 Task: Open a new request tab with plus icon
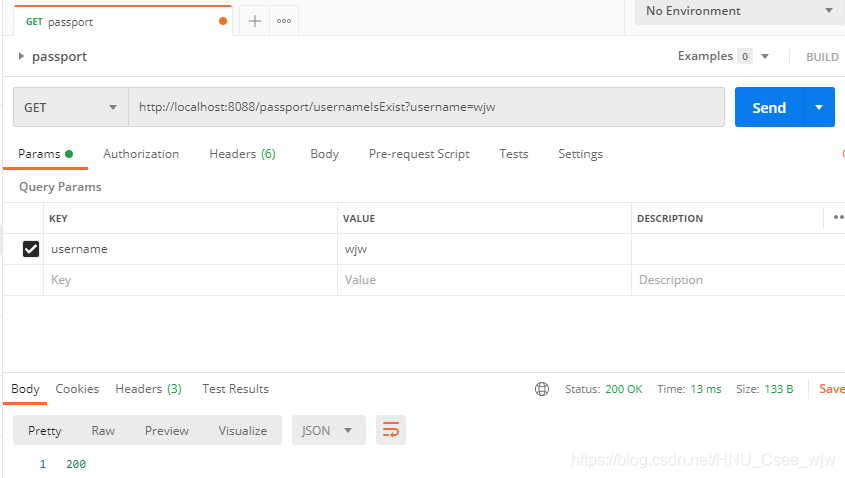(255, 21)
